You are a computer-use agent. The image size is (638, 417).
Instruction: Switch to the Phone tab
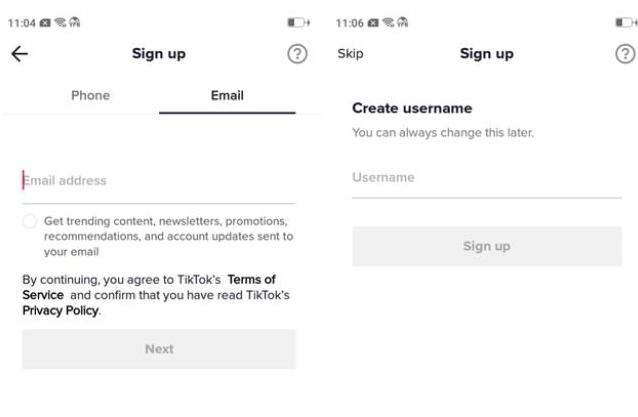pos(90,96)
